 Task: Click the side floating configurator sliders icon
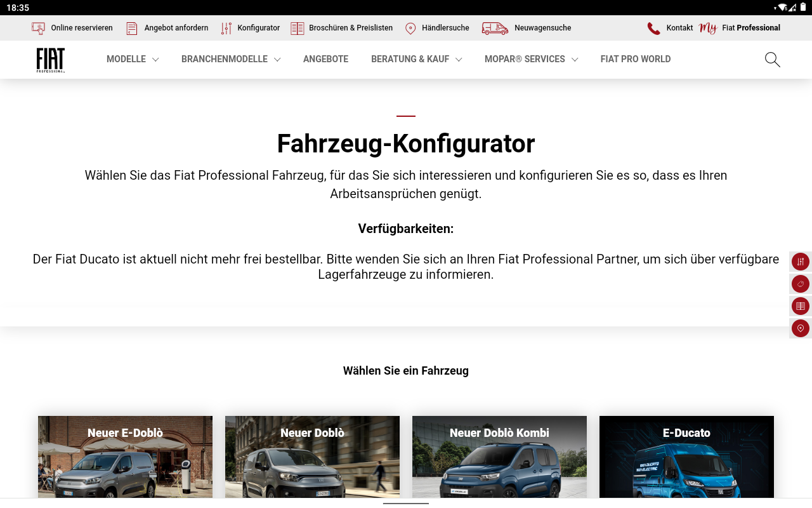click(x=801, y=262)
